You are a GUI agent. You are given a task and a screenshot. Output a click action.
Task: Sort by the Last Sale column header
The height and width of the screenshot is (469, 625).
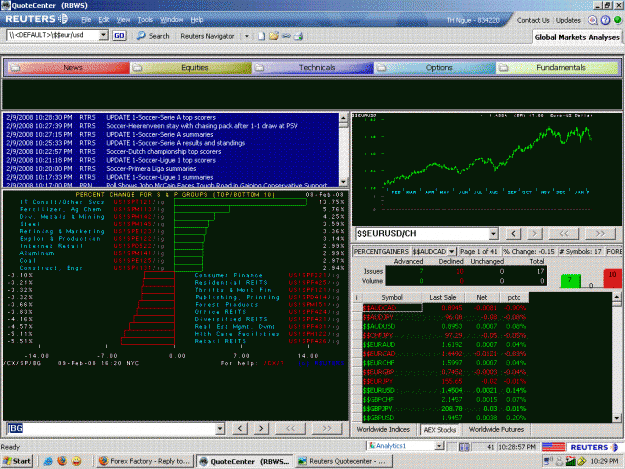pyautogui.click(x=442, y=297)
